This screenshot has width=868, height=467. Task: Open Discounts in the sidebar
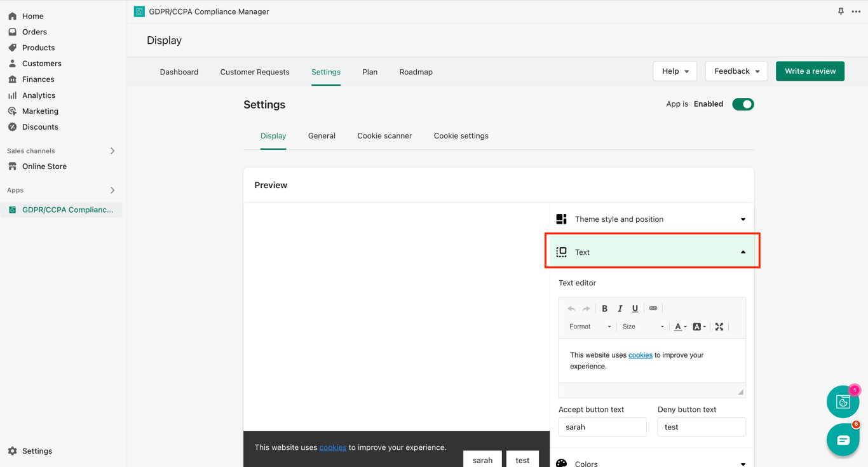click(x=40, y=127)
